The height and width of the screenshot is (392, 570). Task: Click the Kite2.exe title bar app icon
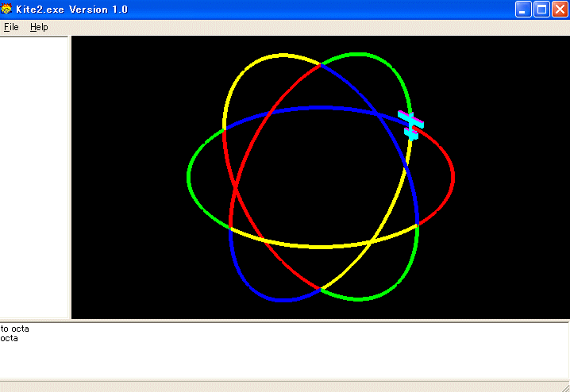click(x=6, y=9)
